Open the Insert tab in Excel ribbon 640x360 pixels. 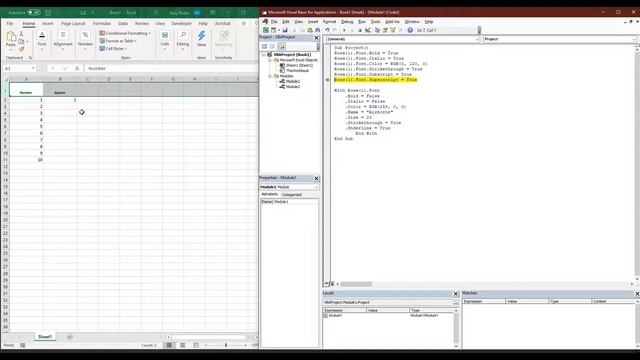pyautogui.click(x=48, y=24)
